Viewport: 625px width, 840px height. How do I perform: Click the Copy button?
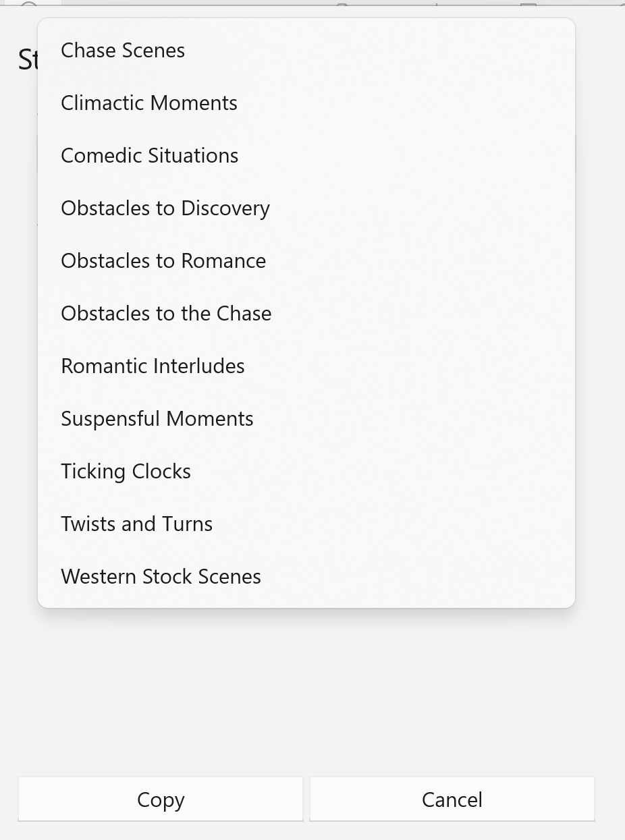161,800
